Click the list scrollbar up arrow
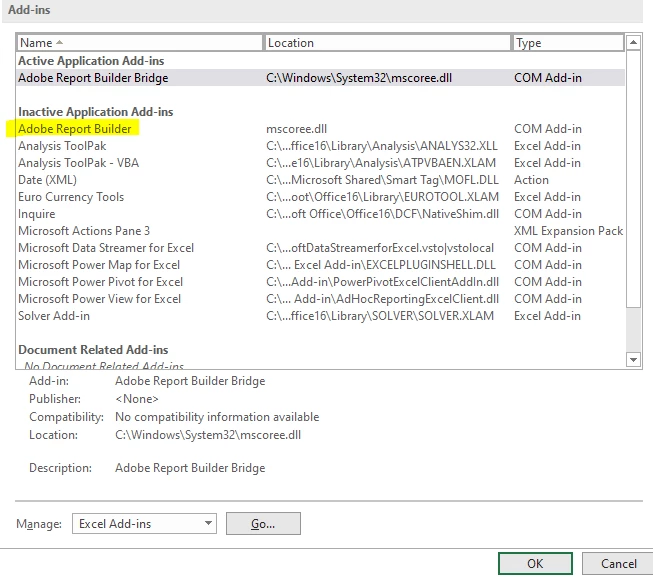This screenshot has width=653, height=581. tap(633, 42)
